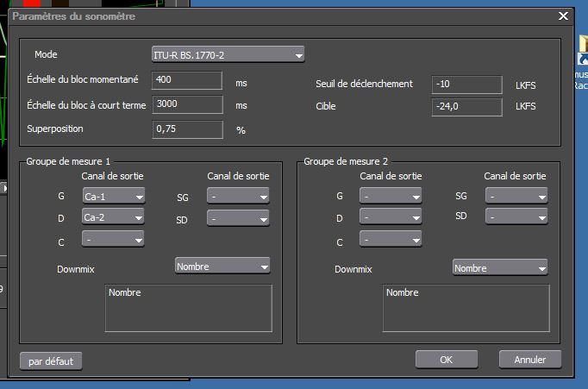Click the Cible value field -24,0
The width and height of the screenshot is (588, 389).
point(467,107)
